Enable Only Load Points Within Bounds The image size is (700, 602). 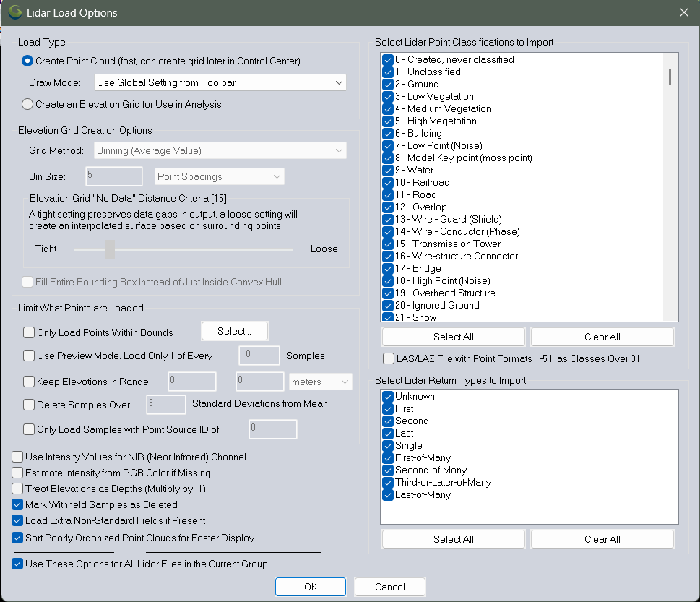pyautogui.click(x=29, y=332)
